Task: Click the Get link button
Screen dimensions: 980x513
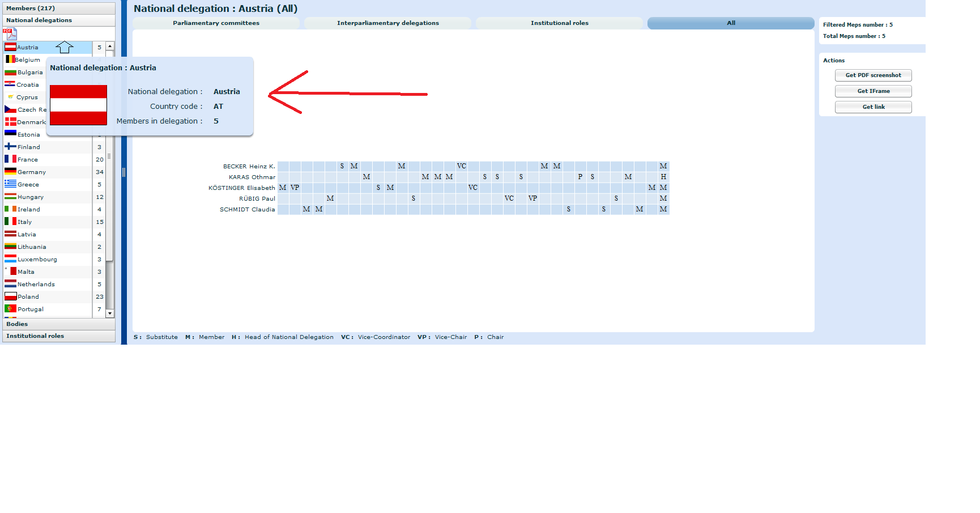Action: [873, 107]
